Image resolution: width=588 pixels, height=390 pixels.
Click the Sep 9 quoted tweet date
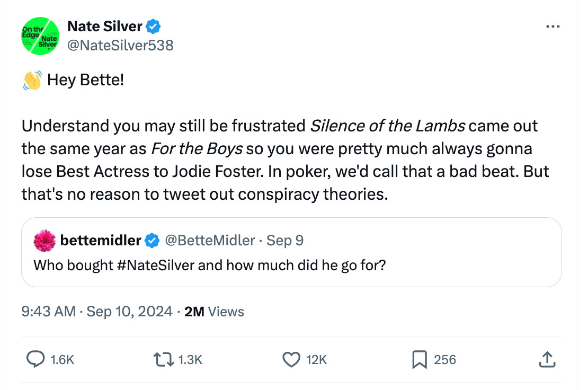[x=285, y=241]
